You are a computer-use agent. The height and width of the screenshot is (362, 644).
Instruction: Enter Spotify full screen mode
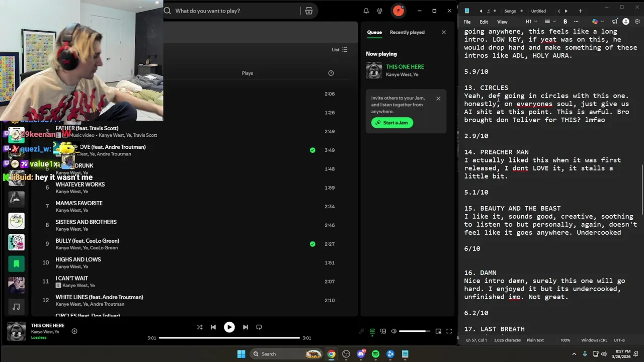449,331
